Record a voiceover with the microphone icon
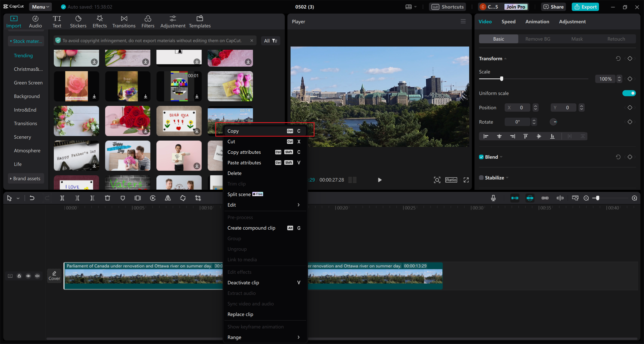Viewport: 644px width, 344px height. tap(493, 198)
